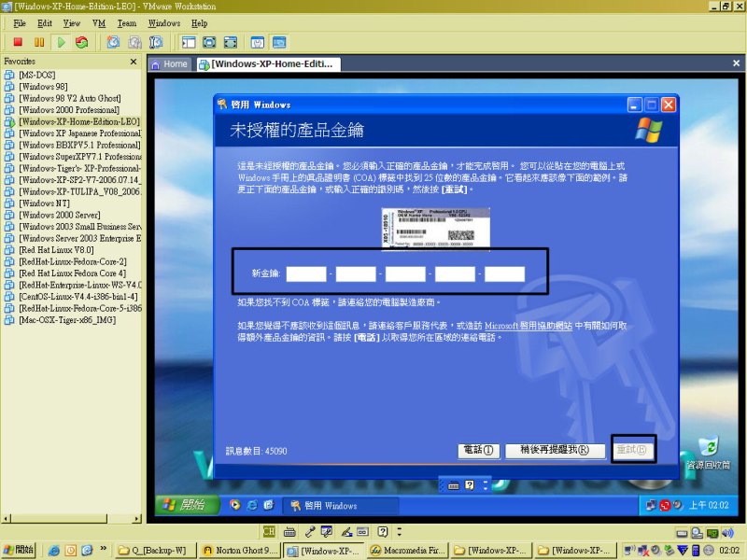The width and height of the screenshot is (747, 560).
Task: Click the guest XP 開始 Start button
Action: click(x=188, y=505)
